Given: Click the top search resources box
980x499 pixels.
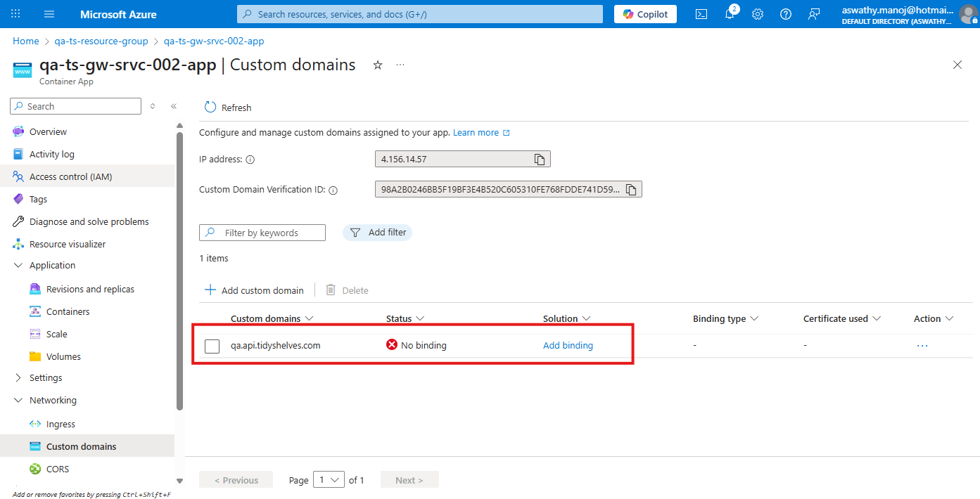Looking at the screenshot, I should tap(420, 14).
